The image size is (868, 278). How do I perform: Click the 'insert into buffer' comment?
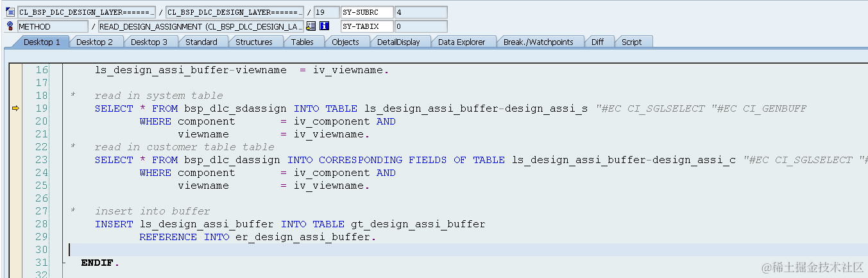point(152,211)
